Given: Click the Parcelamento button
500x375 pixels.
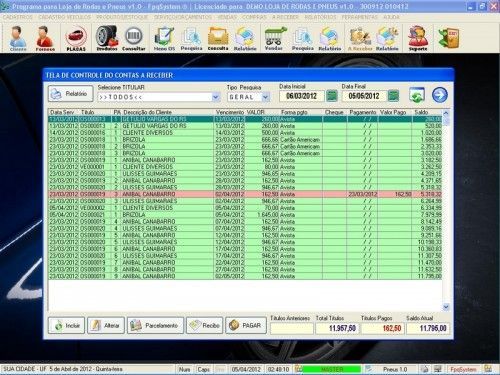Looking at the screenshot, I should point(155,325).
